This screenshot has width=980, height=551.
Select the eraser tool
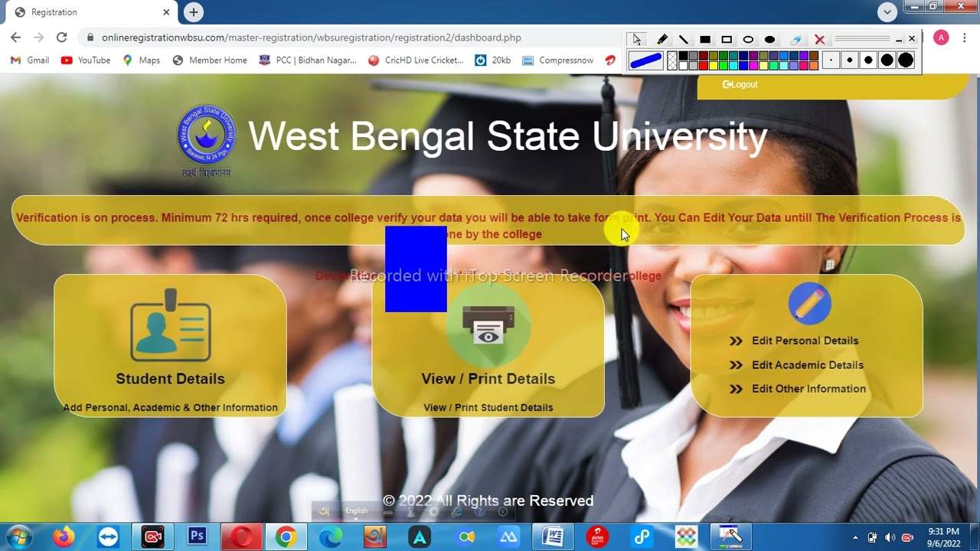point(795,39)
